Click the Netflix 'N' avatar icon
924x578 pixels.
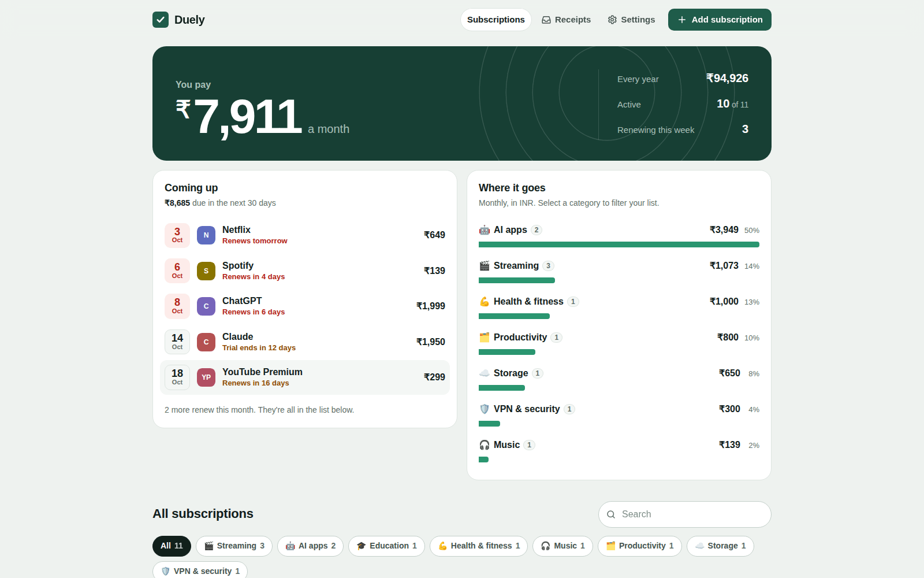(206, 235)
